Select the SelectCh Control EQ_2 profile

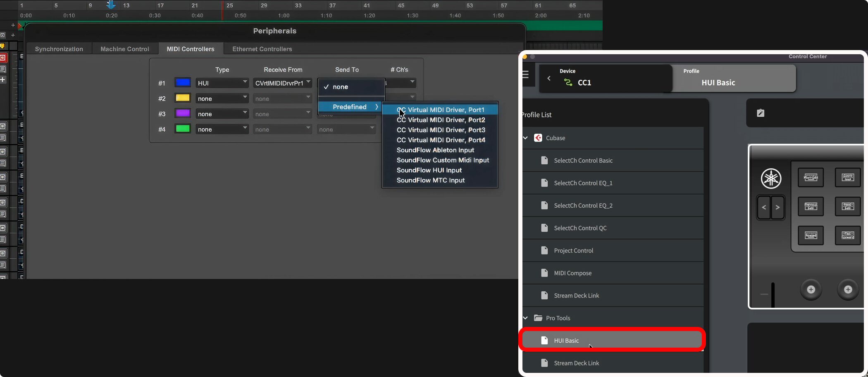(x=613, y=206)
